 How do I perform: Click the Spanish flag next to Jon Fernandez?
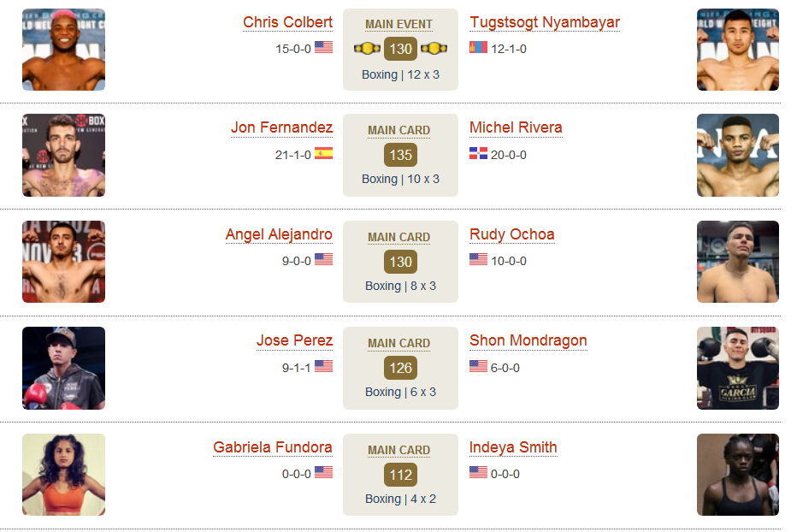click(x=323, y=154)
